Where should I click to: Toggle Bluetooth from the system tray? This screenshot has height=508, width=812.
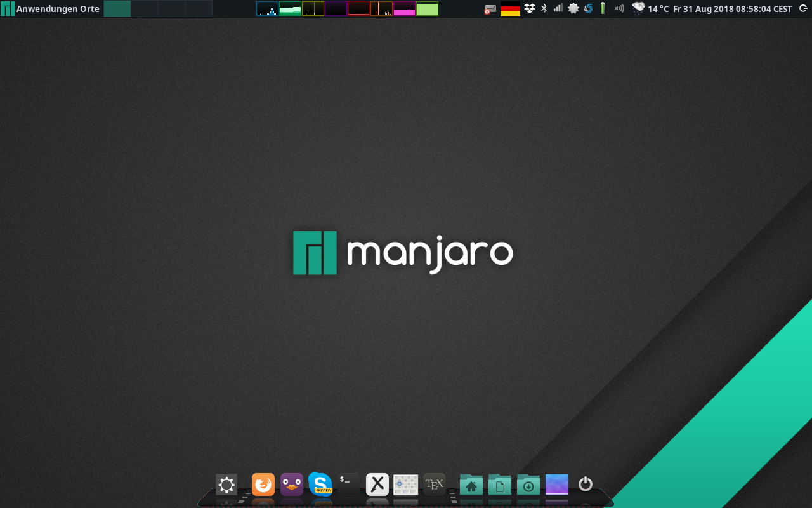543,8
